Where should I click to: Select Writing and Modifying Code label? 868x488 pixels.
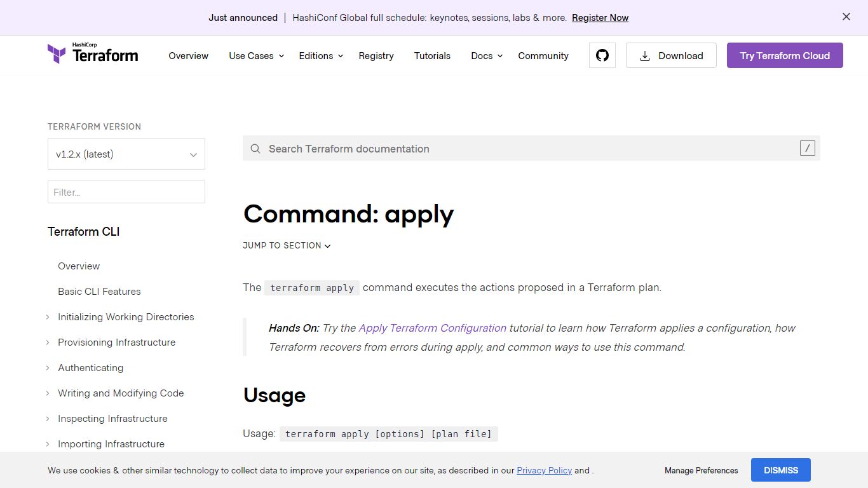pos(121,393)
